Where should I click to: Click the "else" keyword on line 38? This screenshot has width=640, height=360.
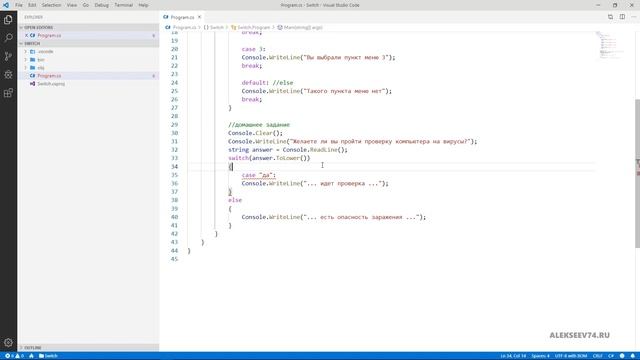235,200
